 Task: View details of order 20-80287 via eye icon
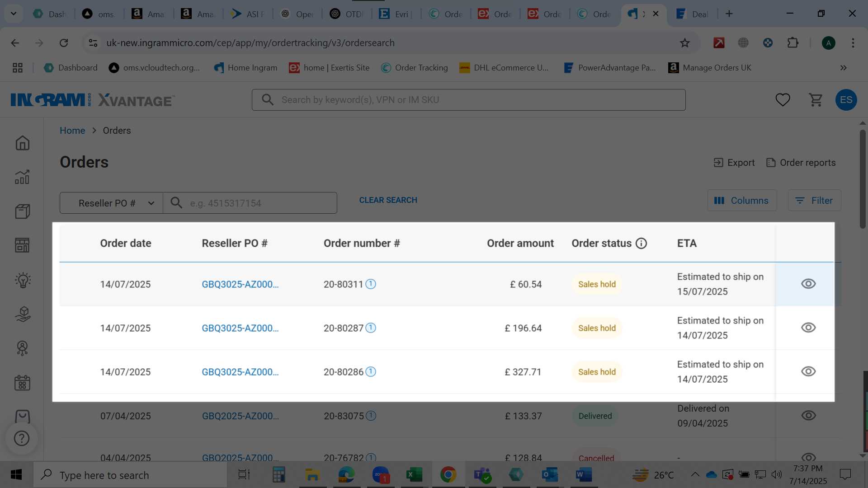[x=808, y=328]
